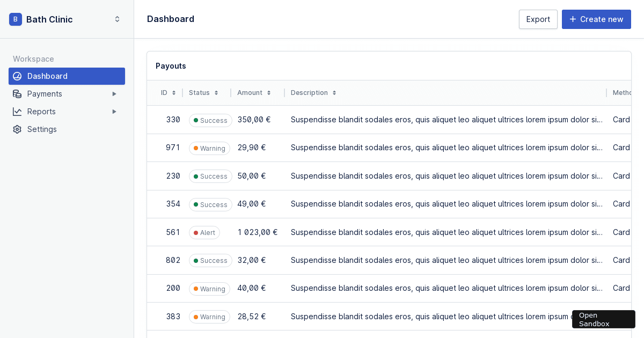The height and width of the screenshot is (338, 644).
Task: Click the Card method in row 971
Action: (621, 148)
